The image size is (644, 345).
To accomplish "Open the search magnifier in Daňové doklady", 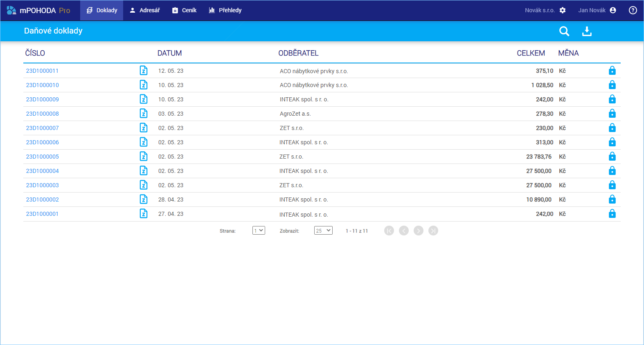I will [564, 31].
